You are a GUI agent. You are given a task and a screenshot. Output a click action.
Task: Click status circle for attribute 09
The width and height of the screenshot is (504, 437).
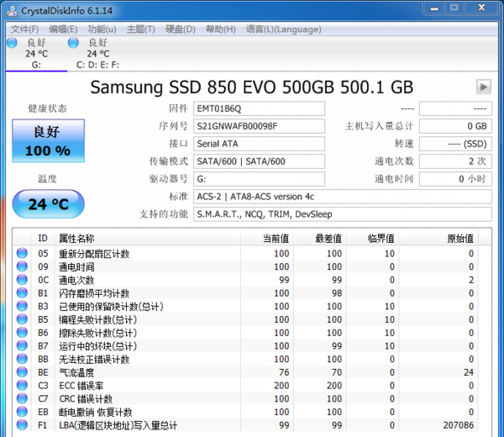pos(22,266)
